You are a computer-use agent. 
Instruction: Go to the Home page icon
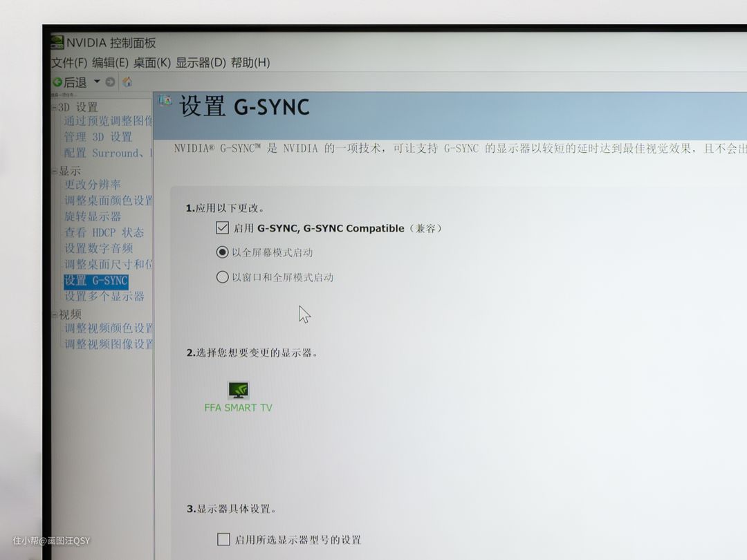(127, 82)
